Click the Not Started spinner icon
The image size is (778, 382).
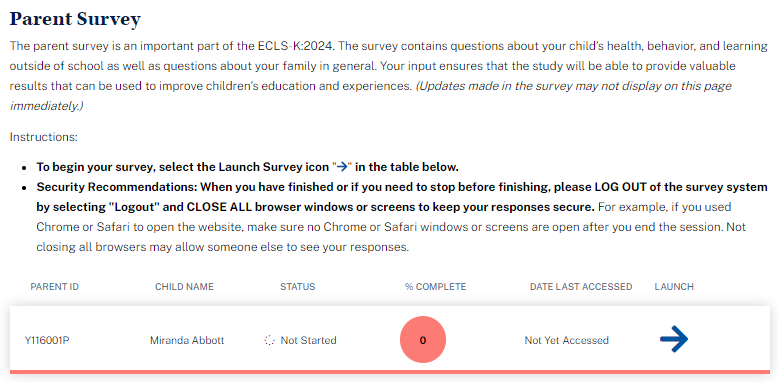coord(269,340)
